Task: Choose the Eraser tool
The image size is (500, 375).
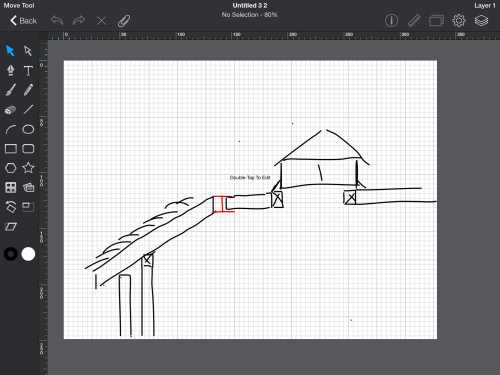Action: pyautogui.click(x=10, y=110)
